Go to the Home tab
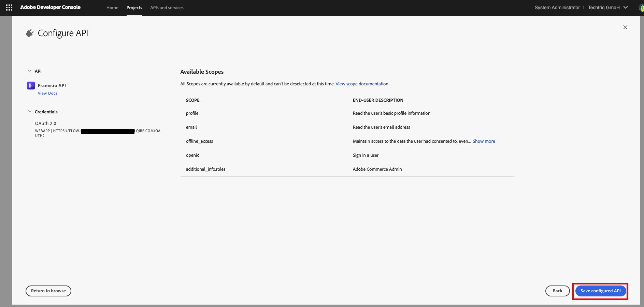644x307 pixels. [x=112, y=8]
